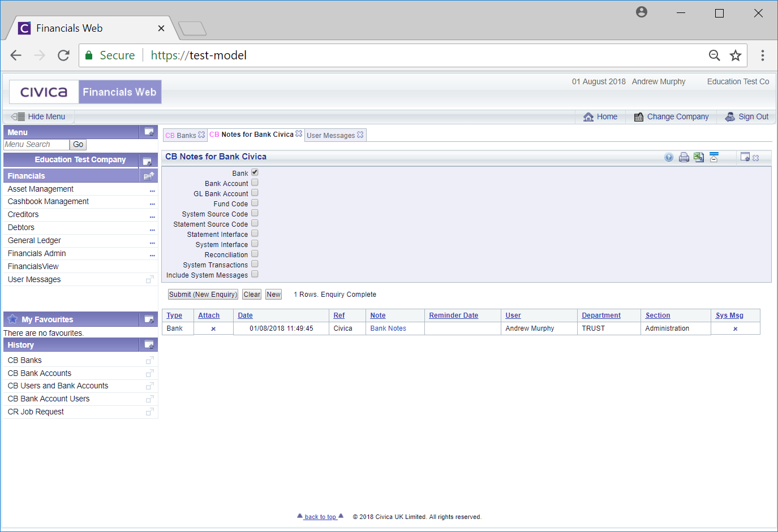Enable Include System Messages checkbox
The width and height of the screenshot is (778, 532).
coord(255,274)
